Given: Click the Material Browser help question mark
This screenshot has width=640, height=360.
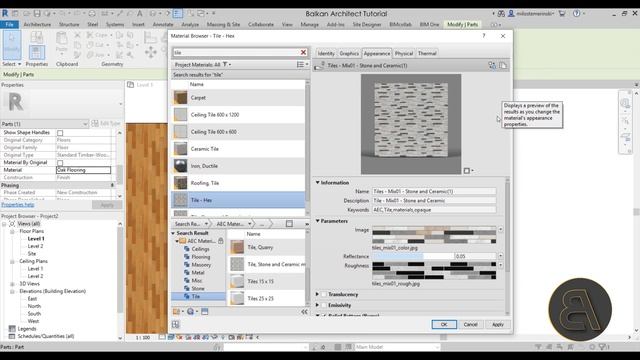Looking at the screenshot, I should coord(484,36).
